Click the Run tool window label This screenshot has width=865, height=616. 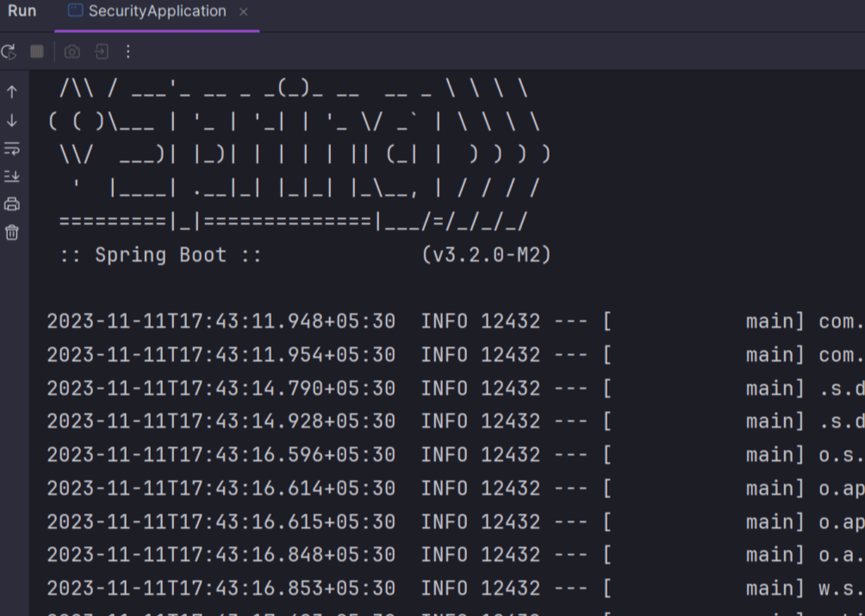[x=22, y=11]
